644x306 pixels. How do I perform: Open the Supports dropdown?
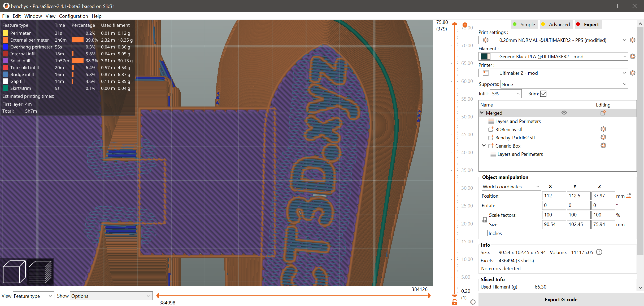[564, 84]
